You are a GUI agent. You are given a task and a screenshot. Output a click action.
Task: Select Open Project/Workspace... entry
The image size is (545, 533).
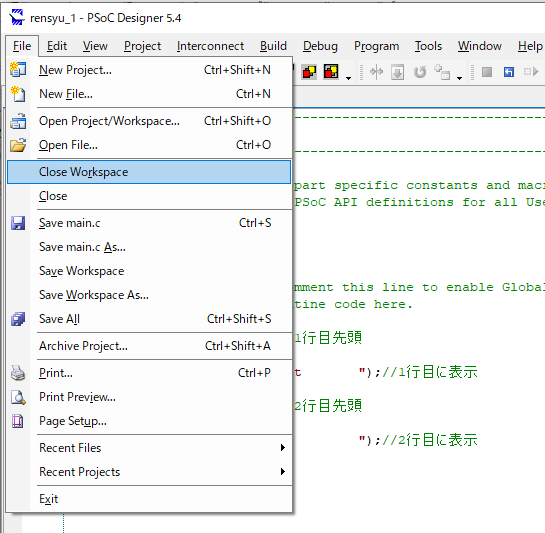[x=149, y=121]
